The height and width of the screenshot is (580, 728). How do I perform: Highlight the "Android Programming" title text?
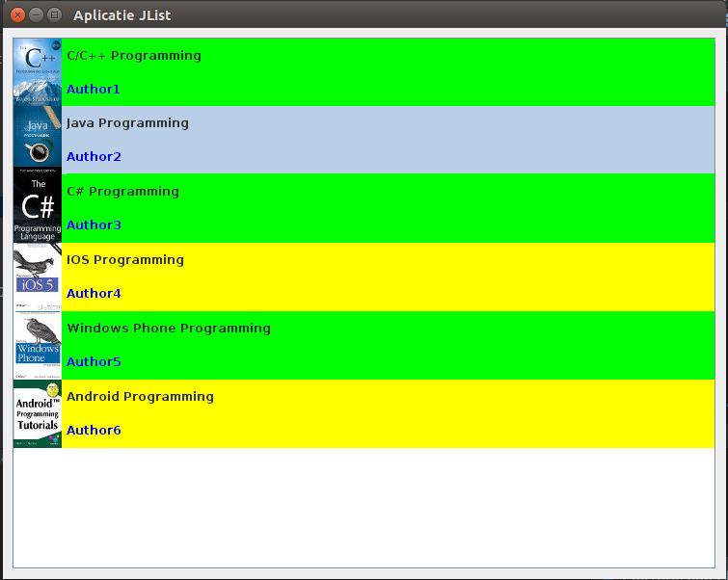[140, 397]
